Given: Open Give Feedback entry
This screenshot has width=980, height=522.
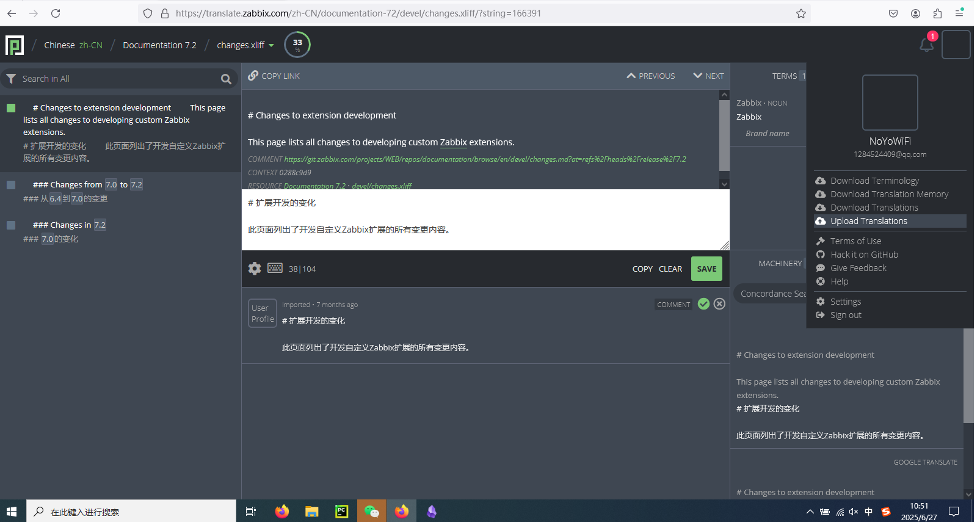Looking at the screenshot, I should (851, 268).
